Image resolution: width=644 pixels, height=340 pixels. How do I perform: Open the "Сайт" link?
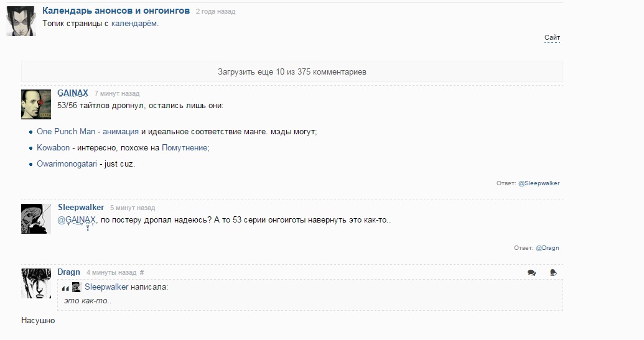552,38
